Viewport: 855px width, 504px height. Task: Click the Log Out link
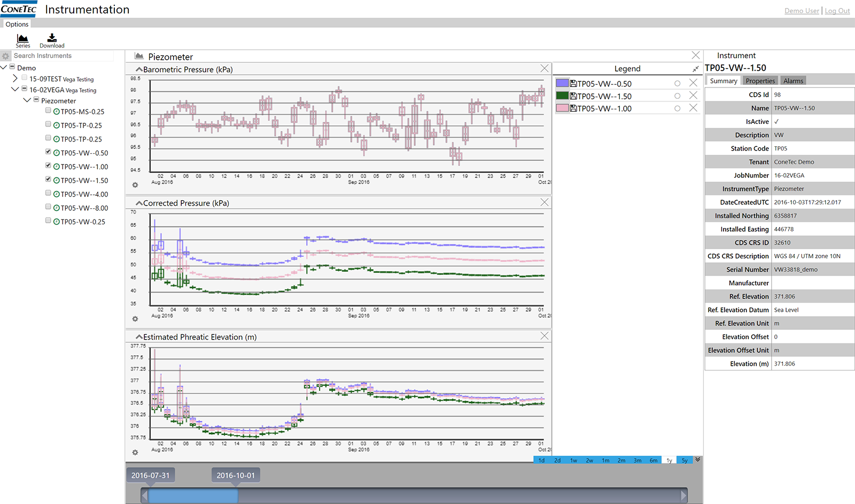[x=837, y=11]
